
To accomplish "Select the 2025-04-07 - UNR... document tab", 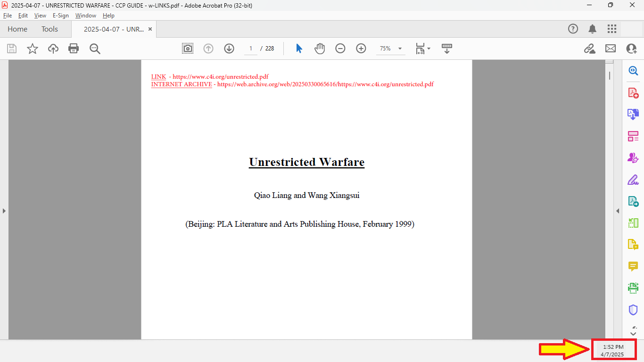I will pyautogui.click(x=114, y=29).
